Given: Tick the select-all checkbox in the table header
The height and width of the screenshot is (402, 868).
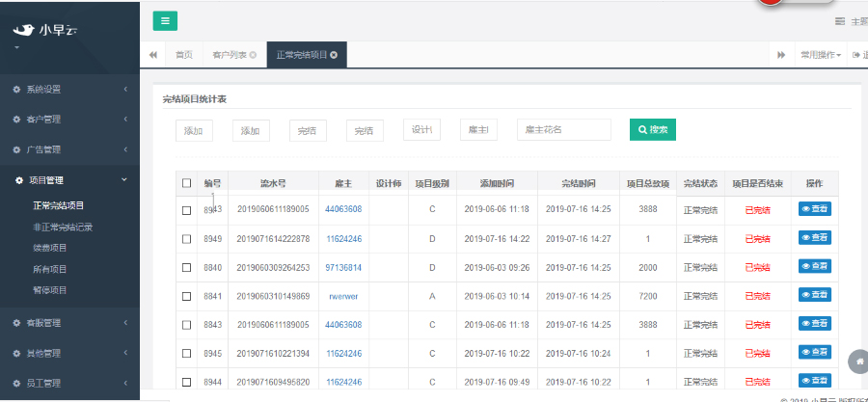Looking at the screenshot, I should click(x=186, y=183).
